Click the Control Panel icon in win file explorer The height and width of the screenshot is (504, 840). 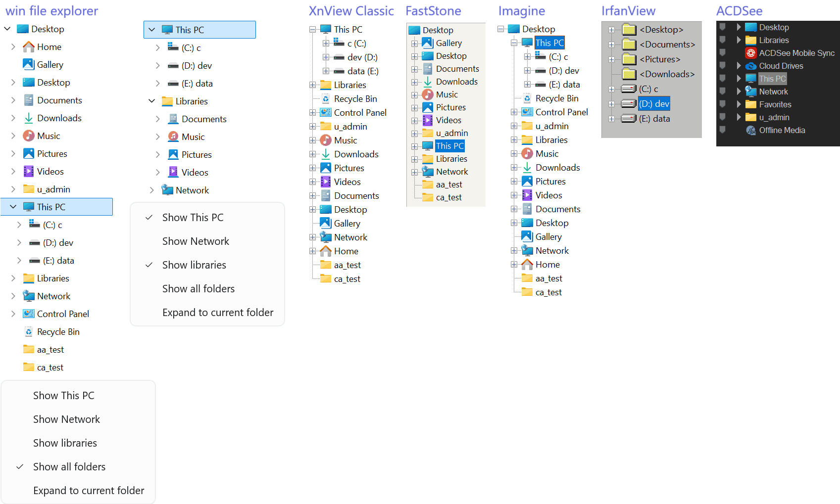tap(29, 314)
